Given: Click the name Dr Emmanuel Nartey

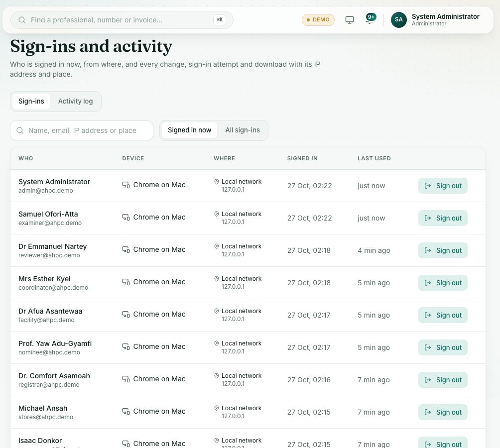Looking at the screenshot, I should click(x=53, y=246).
